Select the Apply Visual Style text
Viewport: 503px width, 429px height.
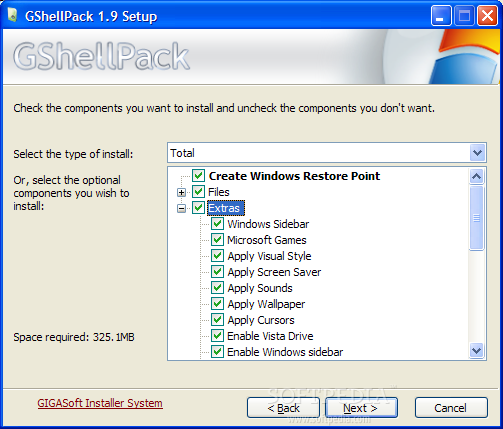pos(269,256)
